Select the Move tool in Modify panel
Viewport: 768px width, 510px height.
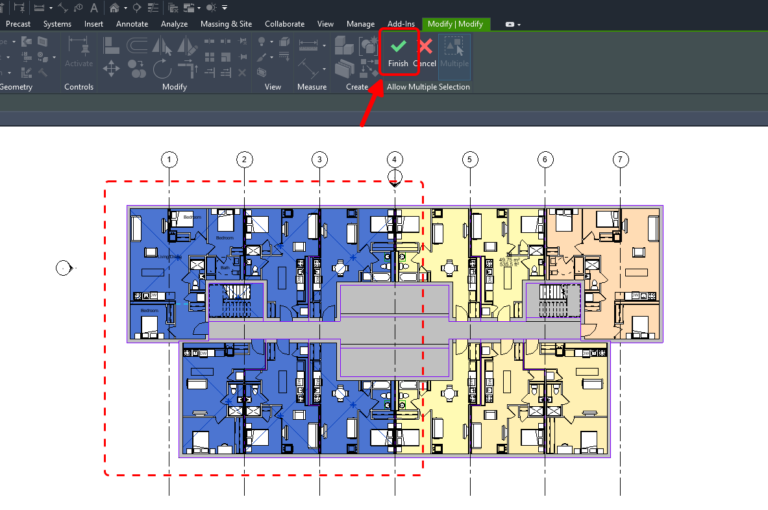111,68
